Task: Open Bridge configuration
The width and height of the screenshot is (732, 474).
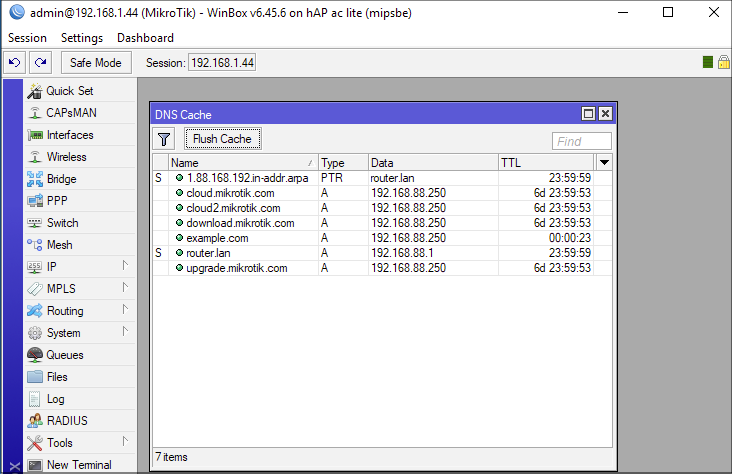Action: (79, 178)
